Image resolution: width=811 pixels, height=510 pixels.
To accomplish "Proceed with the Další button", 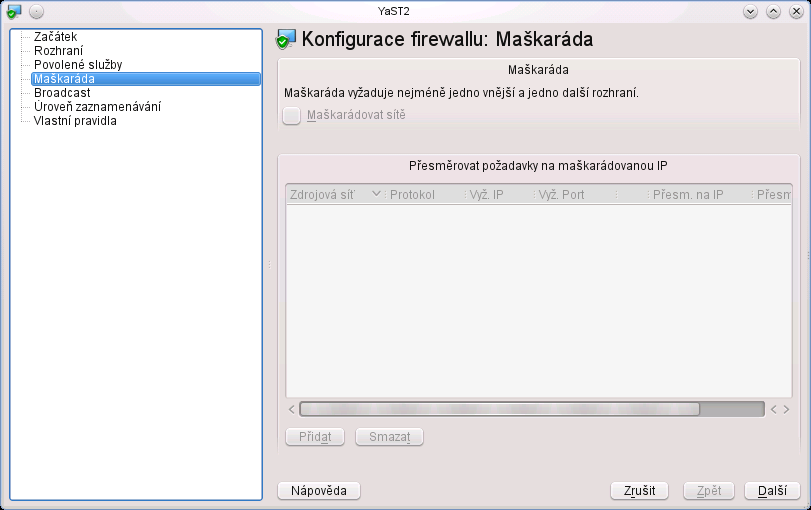I will pyautogui.click(x=772, y=491).
